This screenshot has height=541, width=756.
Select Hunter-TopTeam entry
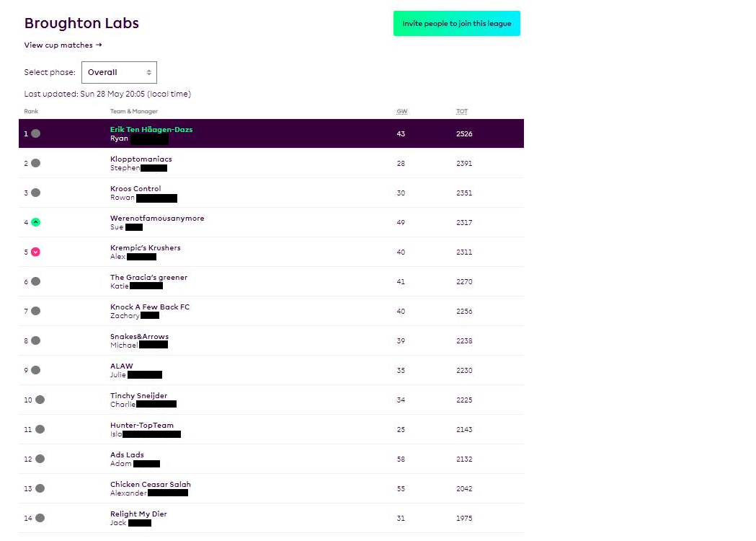[x=142, y=426]
